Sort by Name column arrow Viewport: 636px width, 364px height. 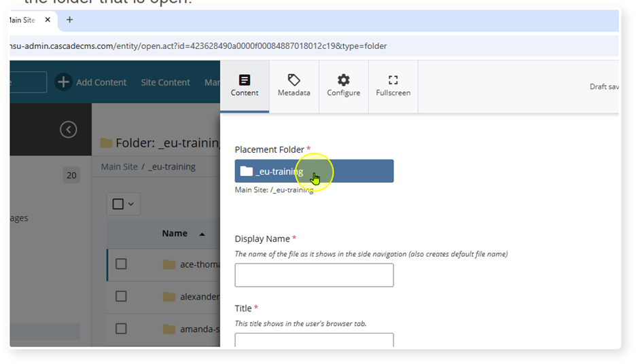pos(202,234)
